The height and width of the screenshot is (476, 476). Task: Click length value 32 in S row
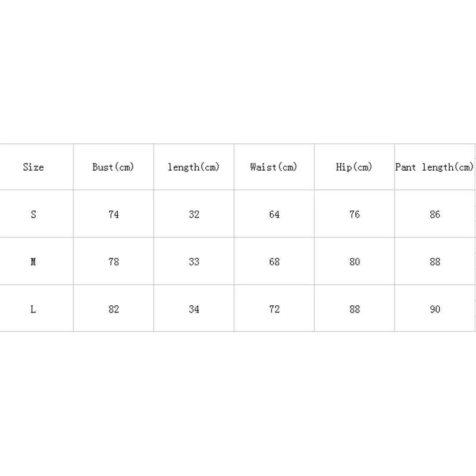pos(194,214)
